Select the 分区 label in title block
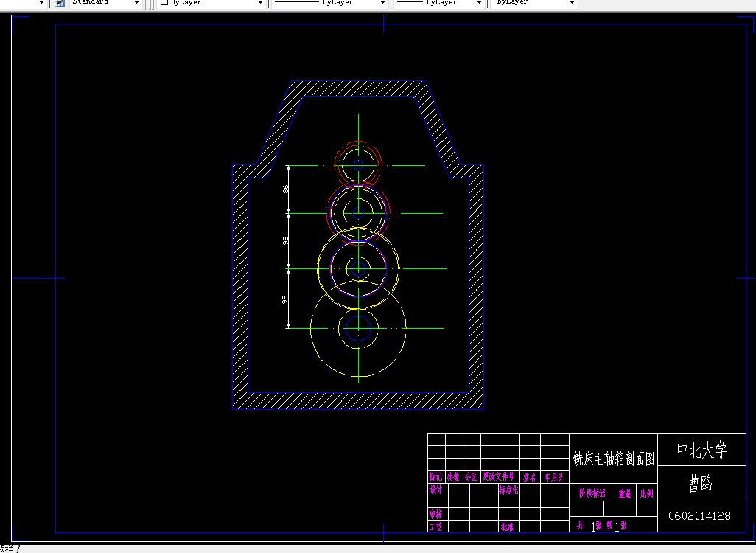The image size is (756, 553). pos(471,477)
